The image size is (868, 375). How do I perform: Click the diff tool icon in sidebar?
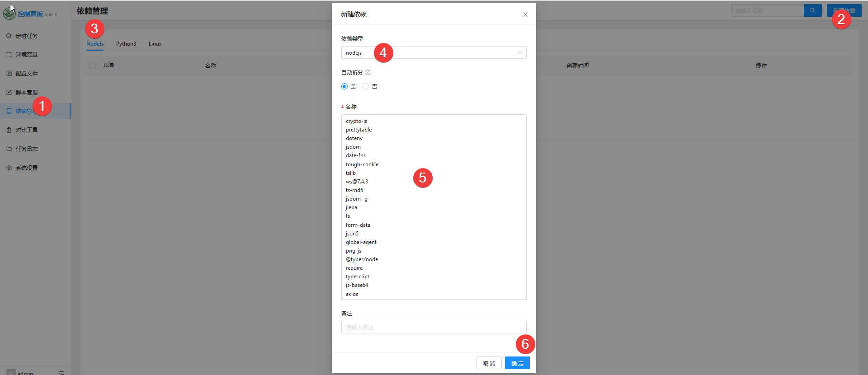9,130
